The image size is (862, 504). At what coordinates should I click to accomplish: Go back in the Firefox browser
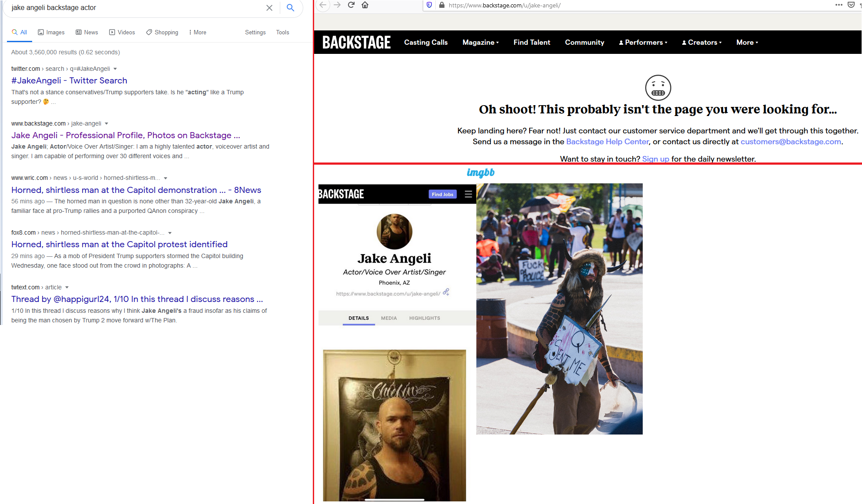click(322, 5)
